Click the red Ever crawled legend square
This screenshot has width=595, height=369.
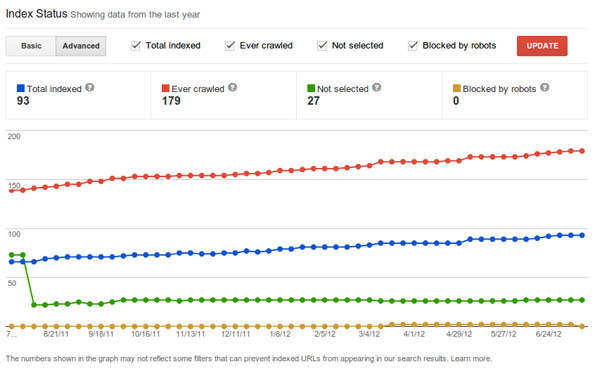[x=165, y=88]
